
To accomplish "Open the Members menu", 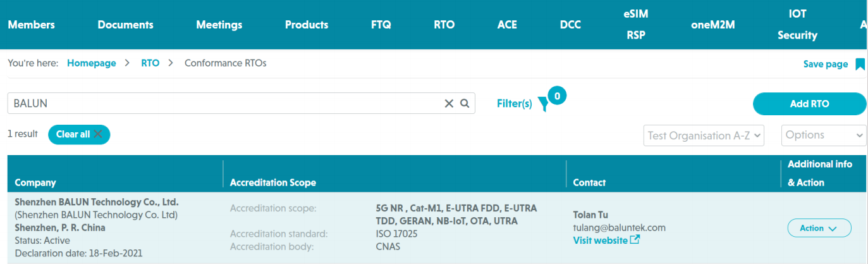I will (31, 25).
